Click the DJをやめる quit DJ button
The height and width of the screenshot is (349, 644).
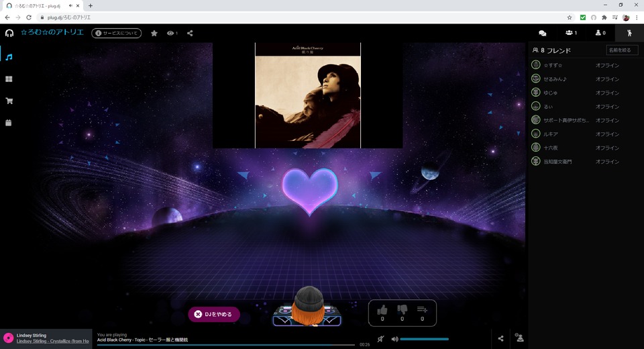click(214, 314)
